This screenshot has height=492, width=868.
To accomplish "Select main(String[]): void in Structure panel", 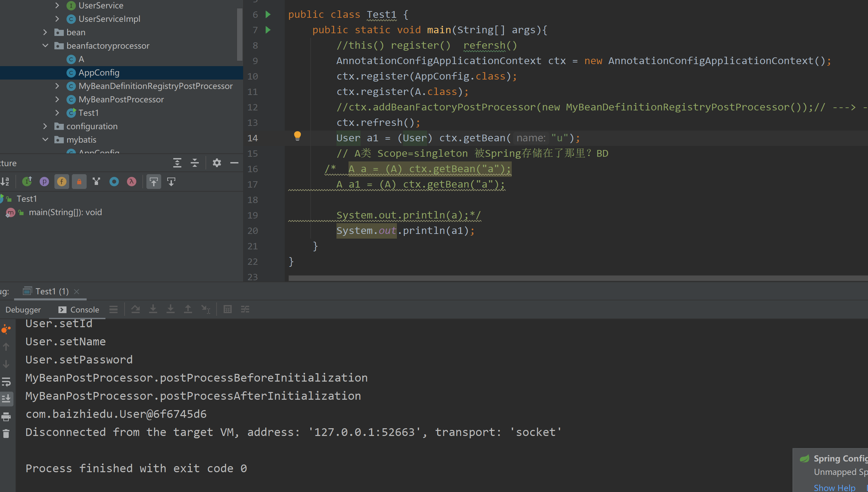I will (65, 212).
